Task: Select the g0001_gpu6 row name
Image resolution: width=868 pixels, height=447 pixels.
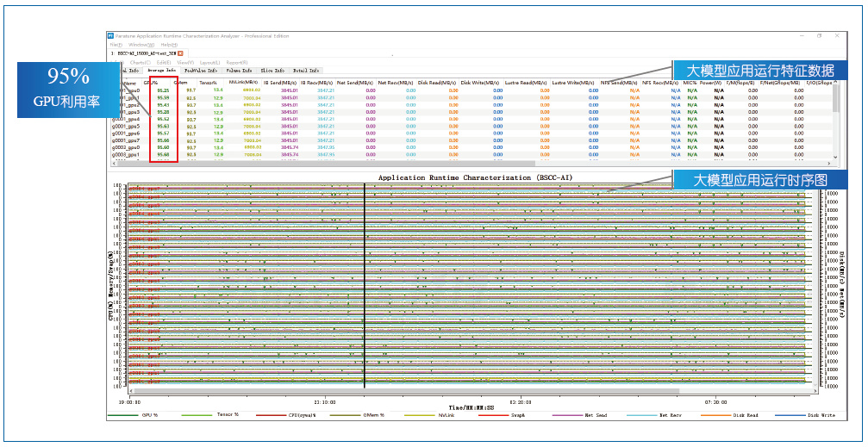Action: 126,133
